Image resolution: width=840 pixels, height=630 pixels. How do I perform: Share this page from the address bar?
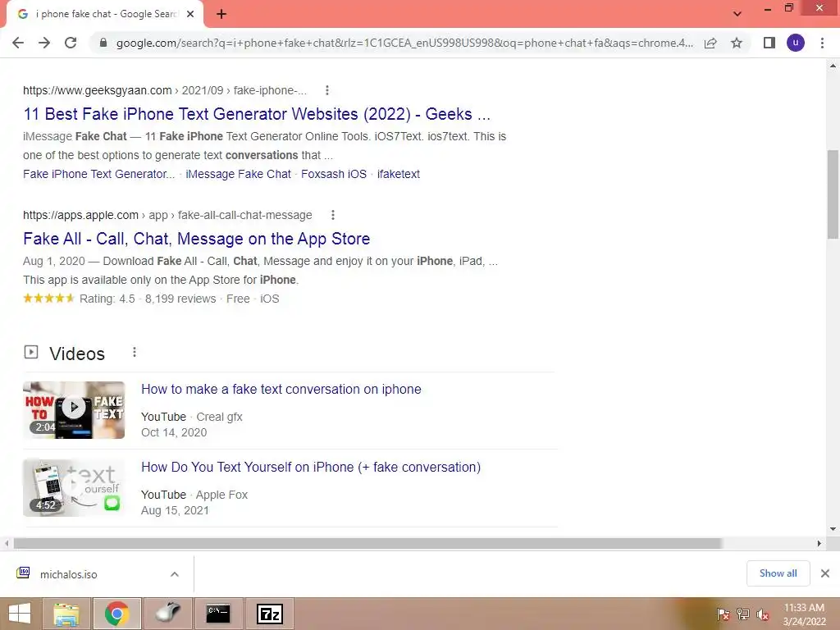(710, 43)
